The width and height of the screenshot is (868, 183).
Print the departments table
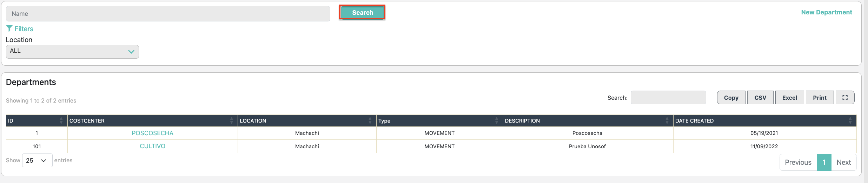820,98
